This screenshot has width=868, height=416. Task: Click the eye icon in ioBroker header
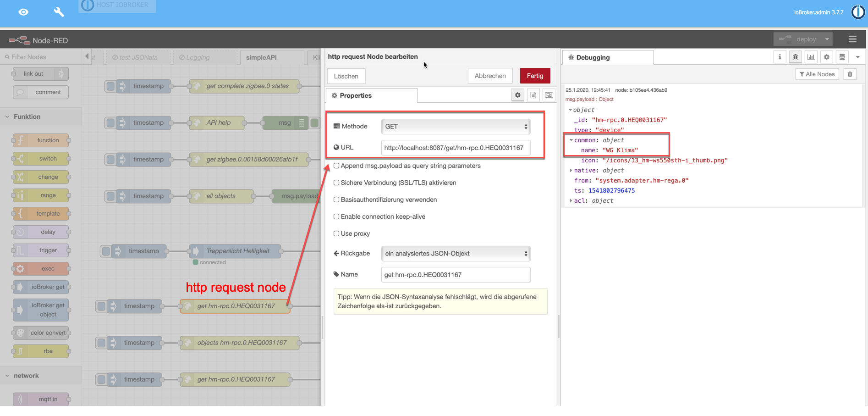tap(23, 12)
